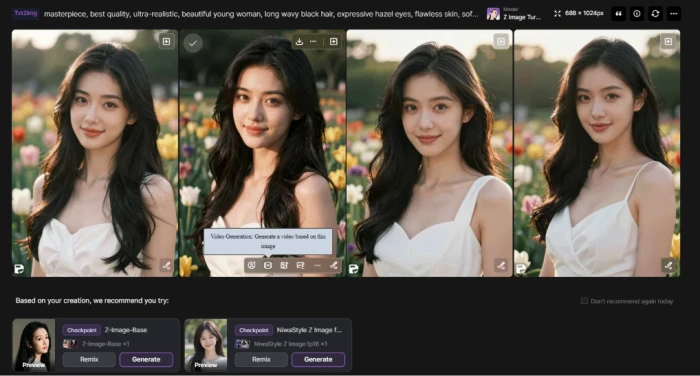Click the badge icon bottom-left of fourth image
Viewport: 700px width, 376px height.
[x=521, y=269]
